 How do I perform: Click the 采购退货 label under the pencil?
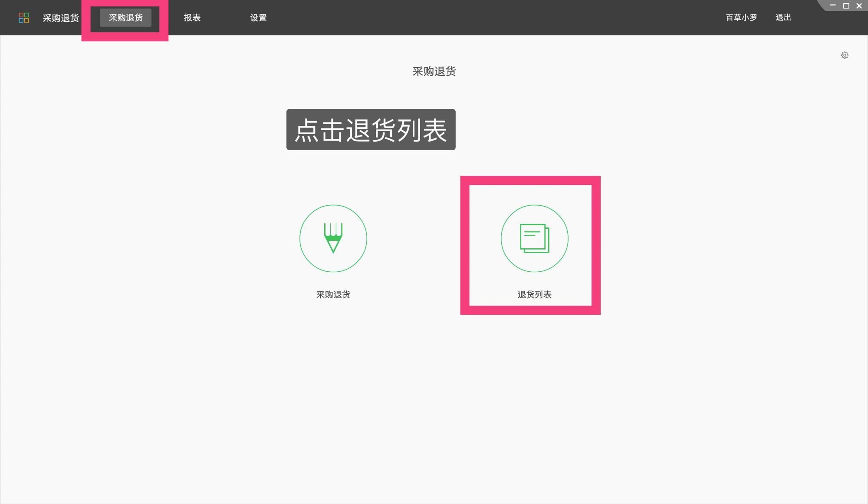(333, 294)
